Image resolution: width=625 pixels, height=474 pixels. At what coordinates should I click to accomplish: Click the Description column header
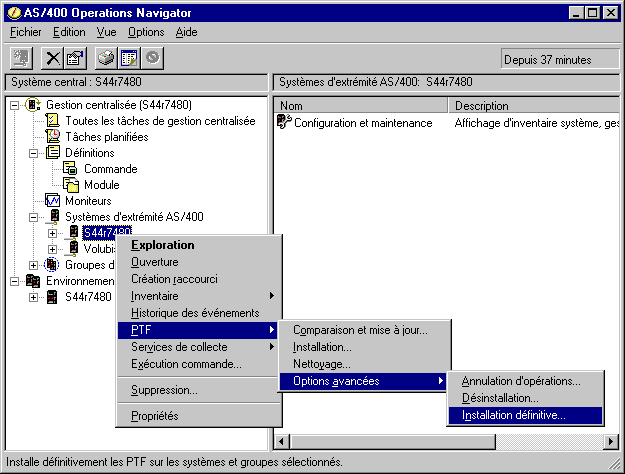point(534,106)
